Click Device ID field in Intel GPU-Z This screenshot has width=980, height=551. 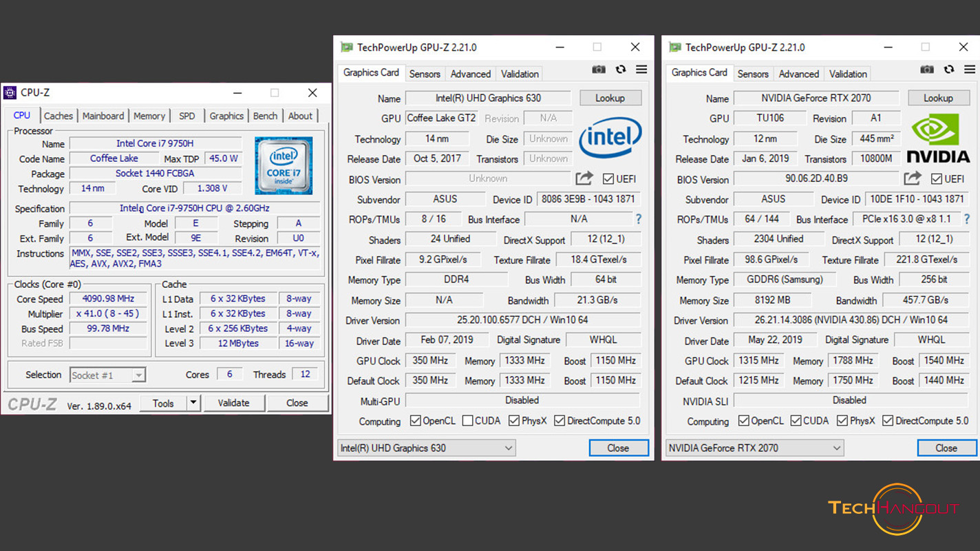(x=588, y=199)
